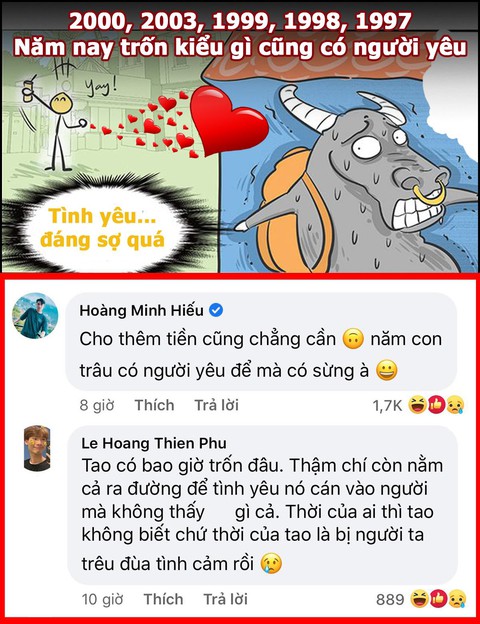Click Hoàng Minh Hiếu's verified blue badge
The width and height of the screenshot is (480, 624).
[x=216, y=310]
